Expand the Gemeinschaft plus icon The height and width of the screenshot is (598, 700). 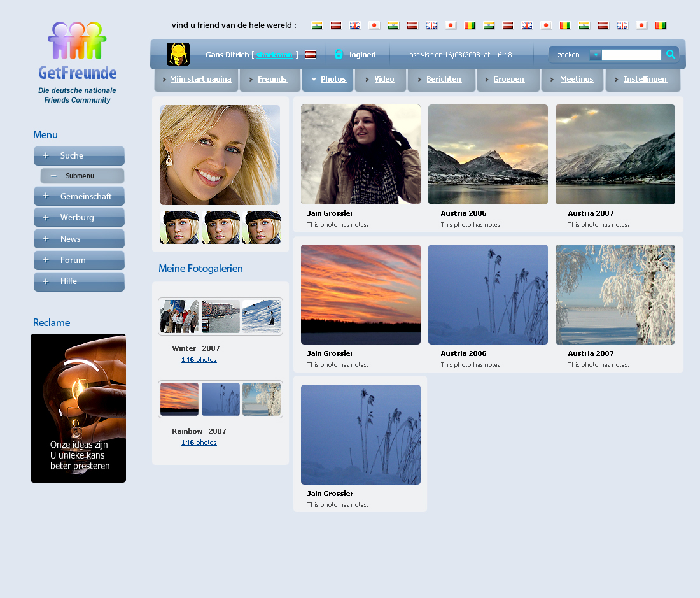(x=46, y=196)
